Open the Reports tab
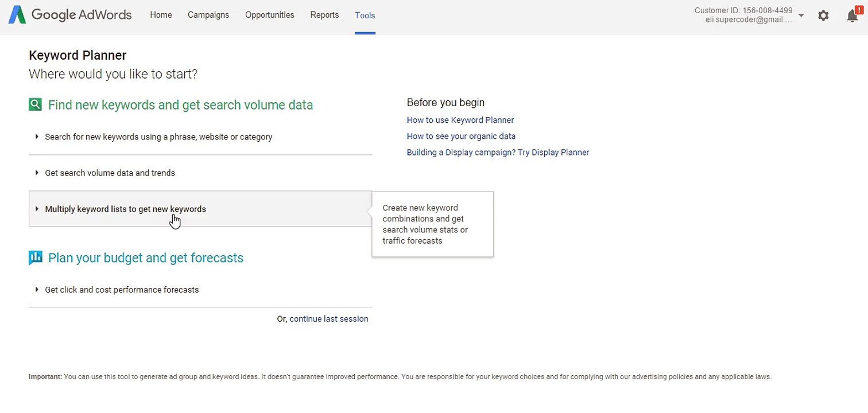This screenshot has height=413, width=868. click(324, 15)
